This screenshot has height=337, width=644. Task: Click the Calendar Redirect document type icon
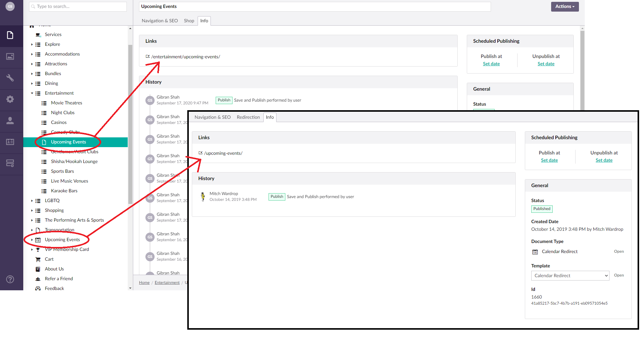pyautogui.click(x=535, y=252)
